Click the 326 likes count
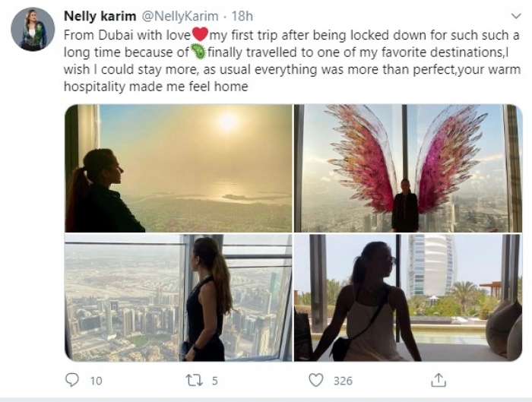532x402 pixels. point(344,380)
